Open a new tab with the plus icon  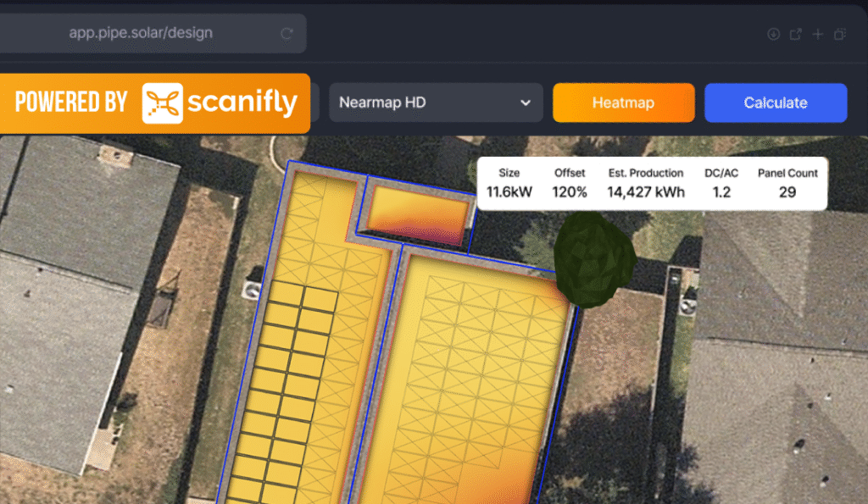click(x=818, y=34)
